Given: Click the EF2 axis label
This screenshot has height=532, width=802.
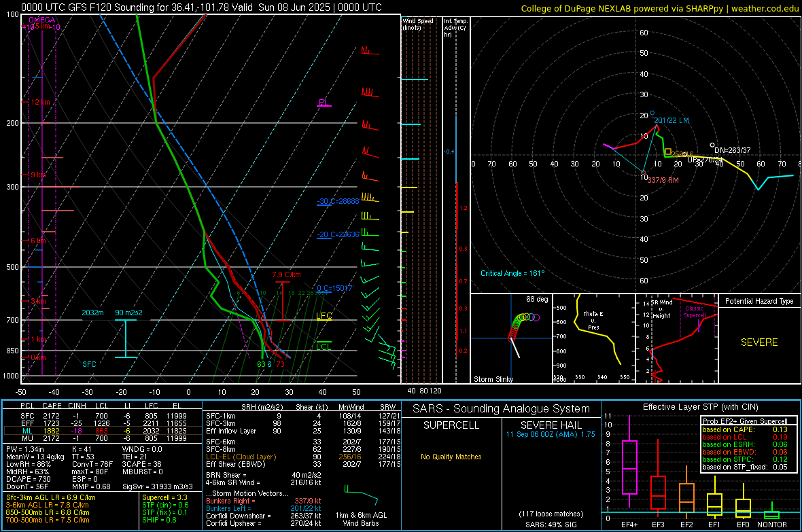Looking at the screenshot, I should [x=686, y=525].
